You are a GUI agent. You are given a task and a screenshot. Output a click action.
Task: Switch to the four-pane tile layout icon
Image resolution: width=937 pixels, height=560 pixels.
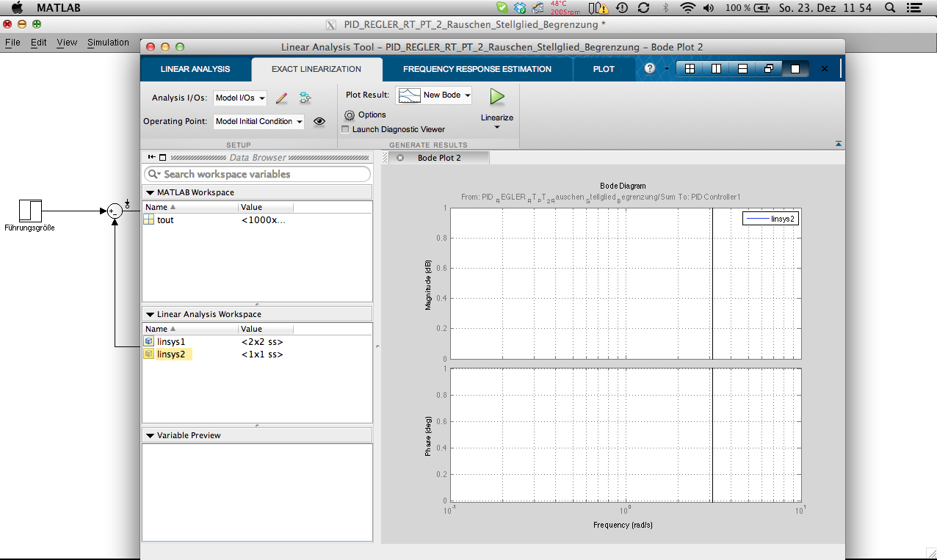(x=690, y=69)
